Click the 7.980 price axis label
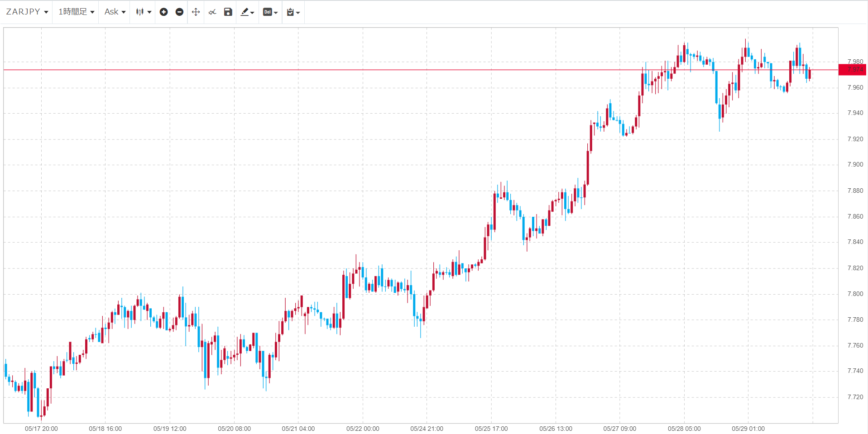The width and height of the screenshot is (868, 434). [855, 62]
